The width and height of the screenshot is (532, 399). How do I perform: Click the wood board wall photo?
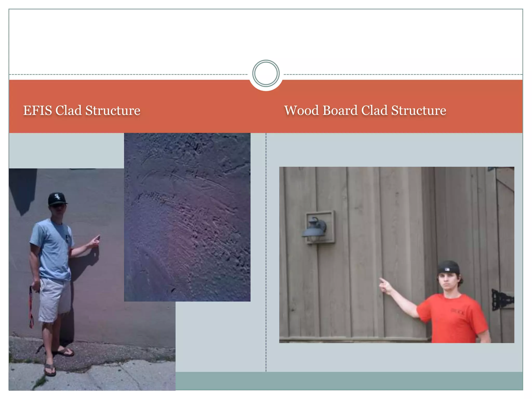pos(397,255)
